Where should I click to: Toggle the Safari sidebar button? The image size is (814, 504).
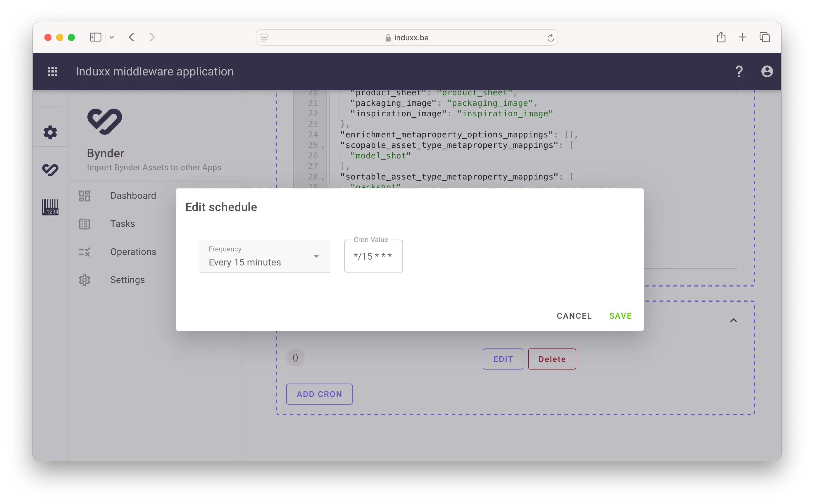point(96,37)
